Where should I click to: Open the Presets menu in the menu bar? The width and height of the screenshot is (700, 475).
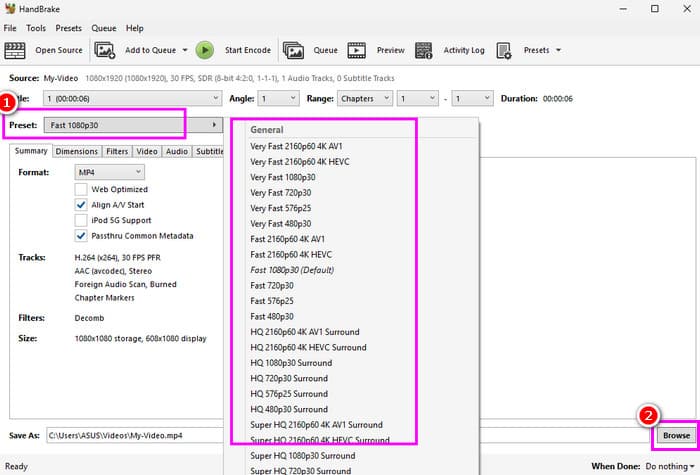click(x=68, y=28)
